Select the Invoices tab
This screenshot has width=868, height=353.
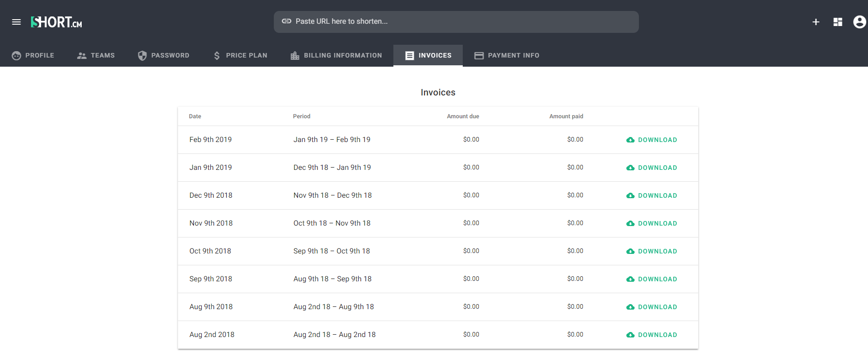click(x=428, y=56)
